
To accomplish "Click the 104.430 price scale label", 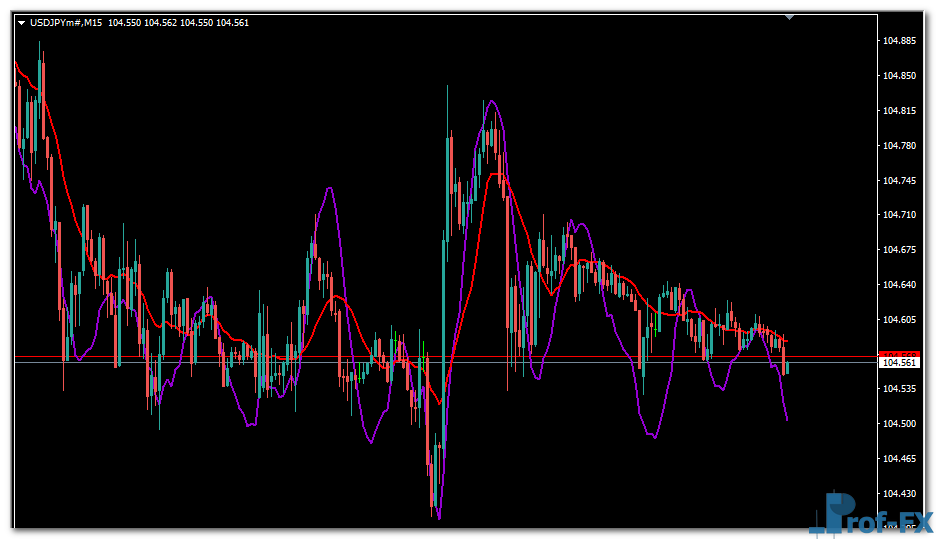I will click(899, 494).
